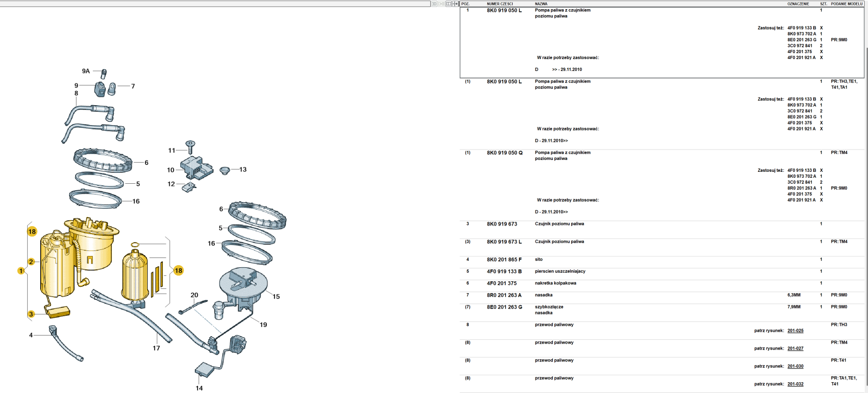Select callout 13 in the diagram
This screenshot has width=868, height=393.
(x=242, y=170)
